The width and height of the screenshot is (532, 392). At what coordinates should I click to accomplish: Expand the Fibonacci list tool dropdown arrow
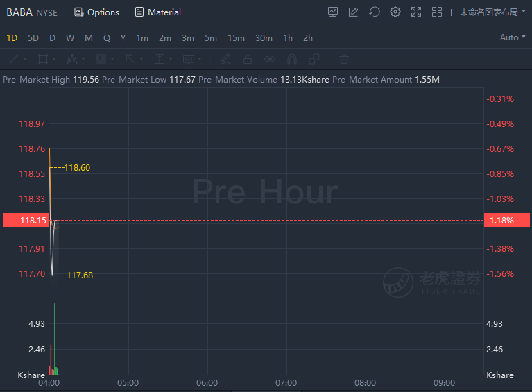[x=112, y=59]
